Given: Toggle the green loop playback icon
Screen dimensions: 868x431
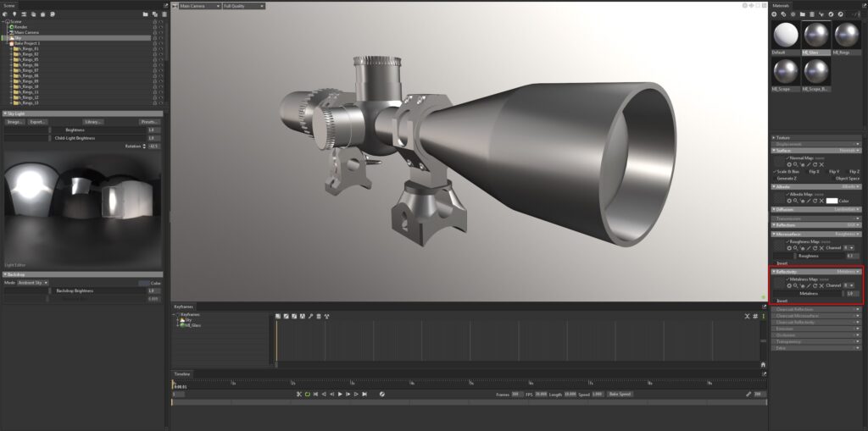Looking at the screenshot, I should 307,394.
